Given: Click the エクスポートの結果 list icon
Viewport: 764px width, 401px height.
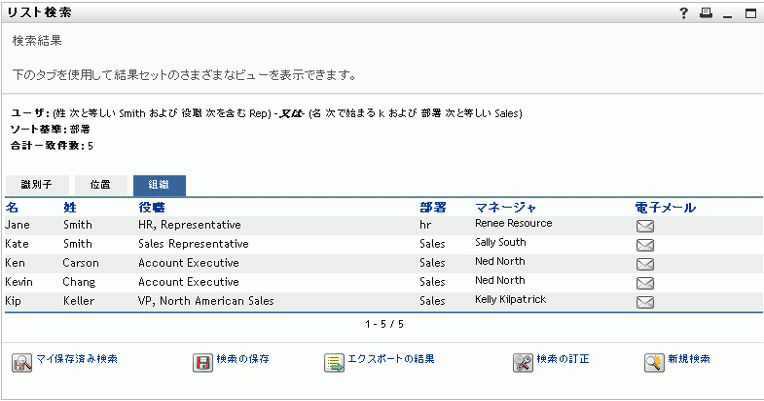Looking at the screenshot, I should [334, 362].
